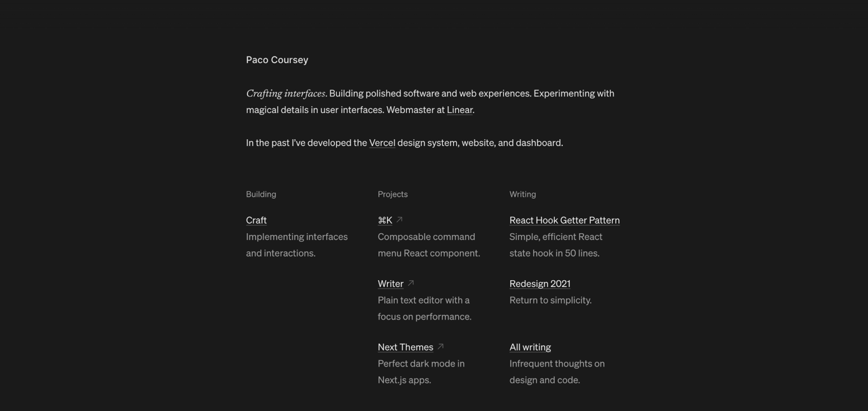This screenshot has height=411, width=868.
Task: Read the React Hook Getter Pattern article
Action: coord(564,220)
